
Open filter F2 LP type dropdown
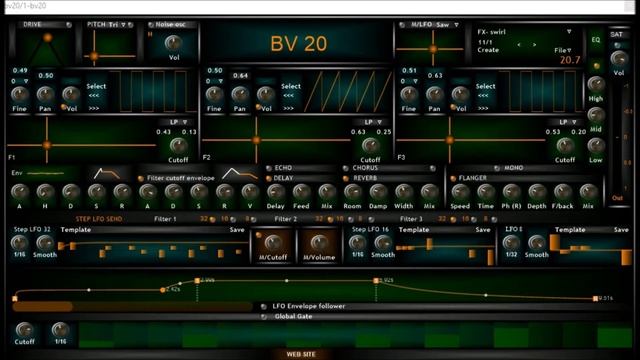point(380,122)
